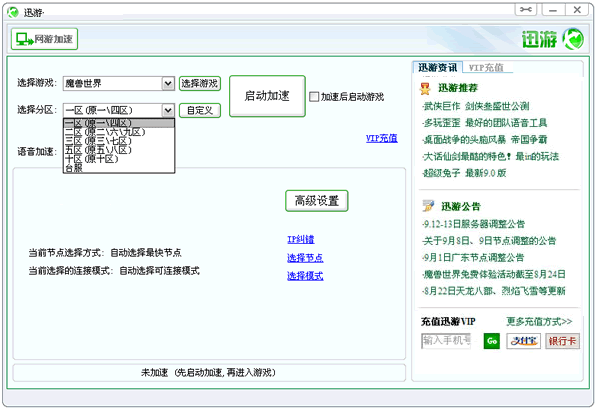Open 高级设置 advanced settings
The width and height of the screenshot is (600, 413).
[x=316, y=200]
